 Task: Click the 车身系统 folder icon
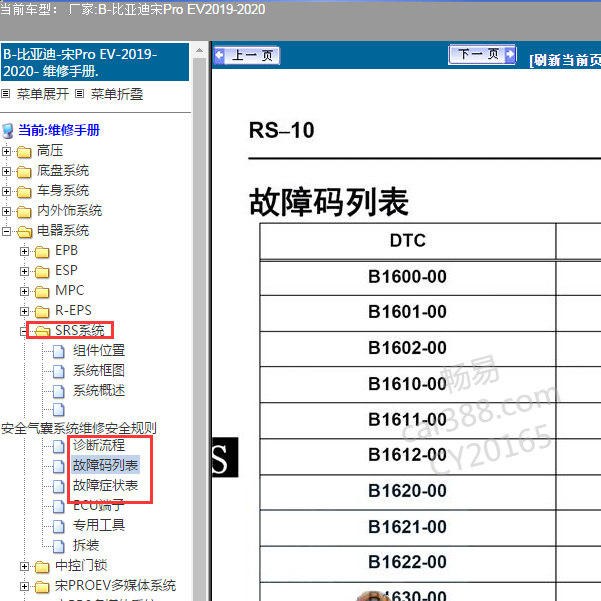[x=24, y=192]
